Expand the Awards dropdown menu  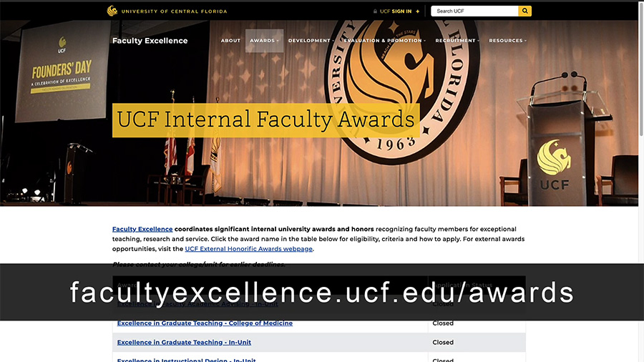coord(264,41)
